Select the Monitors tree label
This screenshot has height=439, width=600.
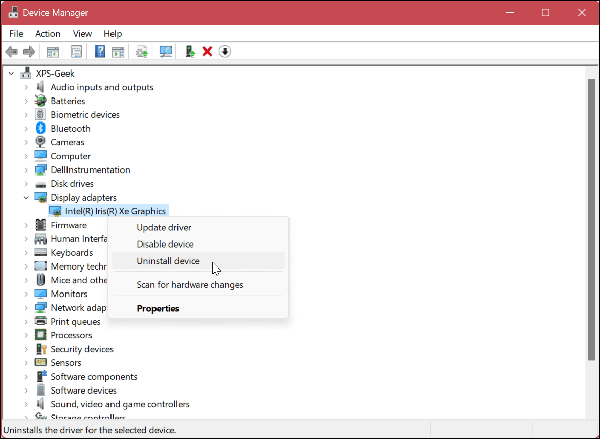(69, 294)
